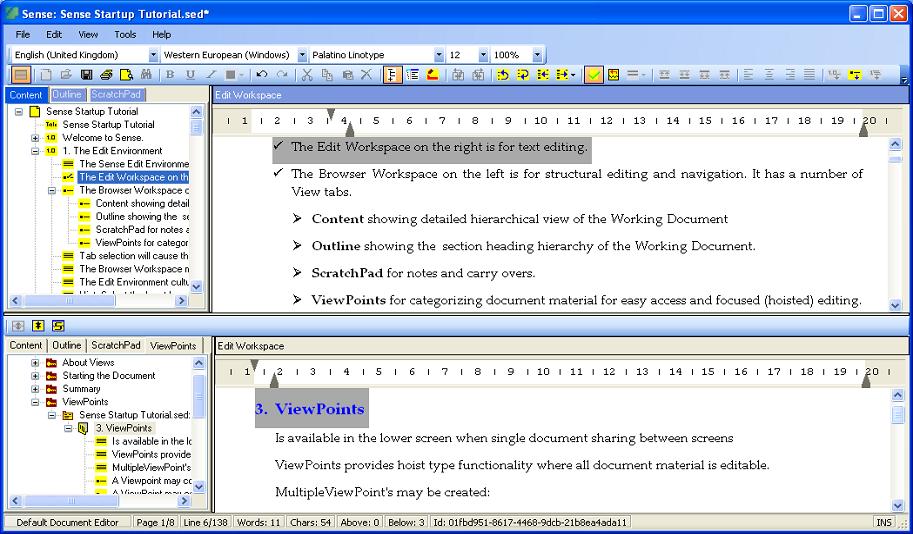This screenshot has height=534, width=913.
Task: Open the Palatino Linotype font dropdown
Action: point(439,55)
